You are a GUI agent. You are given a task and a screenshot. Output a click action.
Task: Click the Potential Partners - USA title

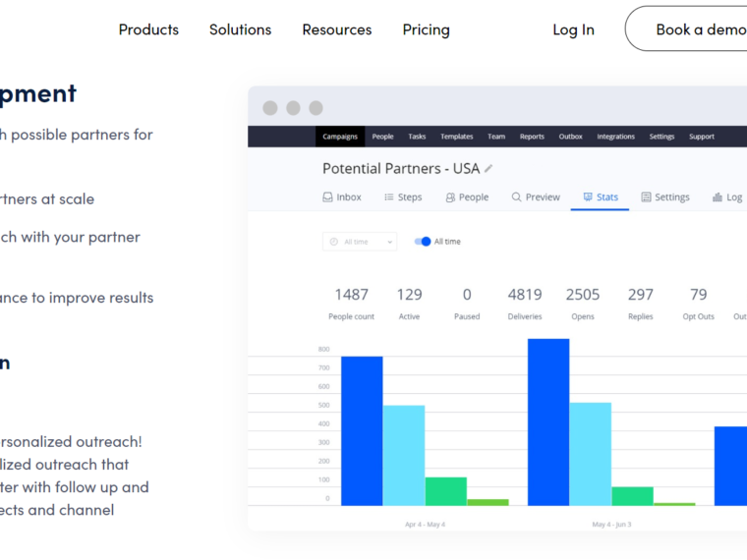tap(401, 169)
